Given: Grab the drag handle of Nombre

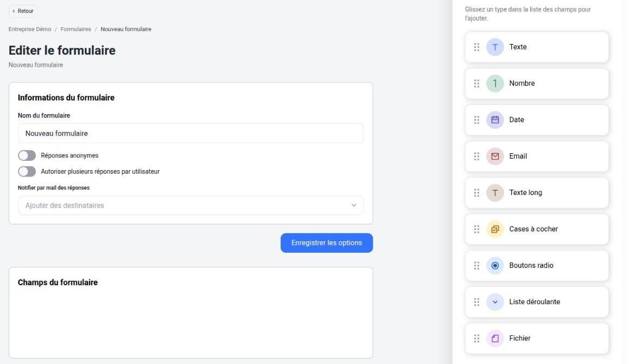Looking at the screenshot, I should (476, 84).
